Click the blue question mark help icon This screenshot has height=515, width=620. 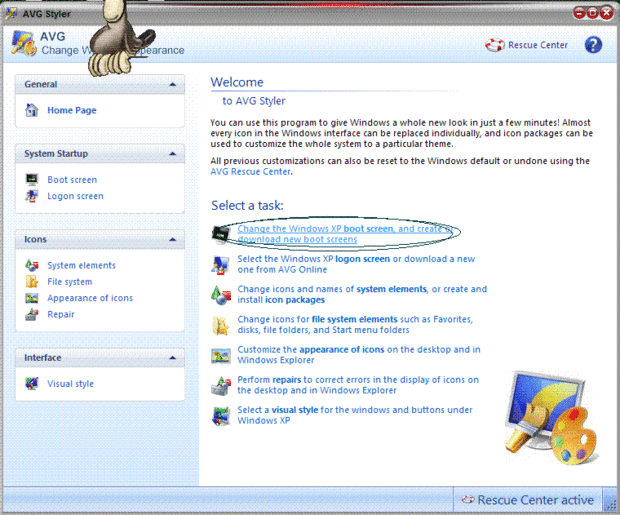click(x=593, y=45)
